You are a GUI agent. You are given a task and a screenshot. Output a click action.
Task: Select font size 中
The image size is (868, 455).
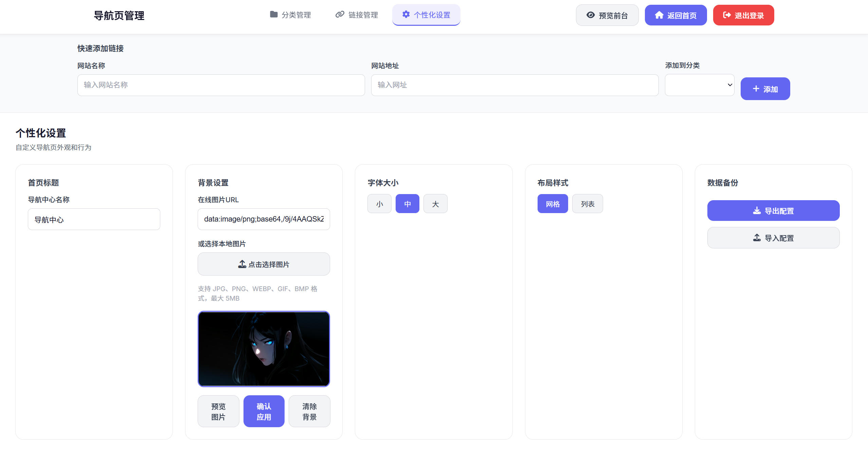pos(408,204)
